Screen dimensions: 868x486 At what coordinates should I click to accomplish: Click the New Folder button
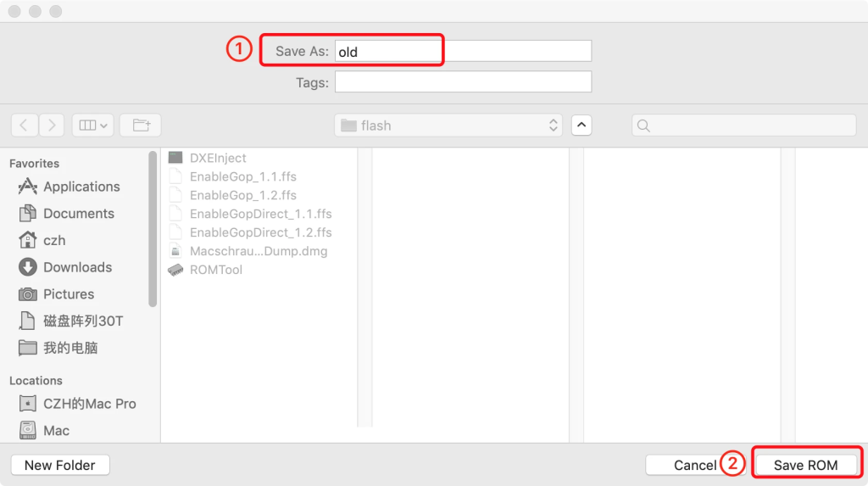point(60,465)
